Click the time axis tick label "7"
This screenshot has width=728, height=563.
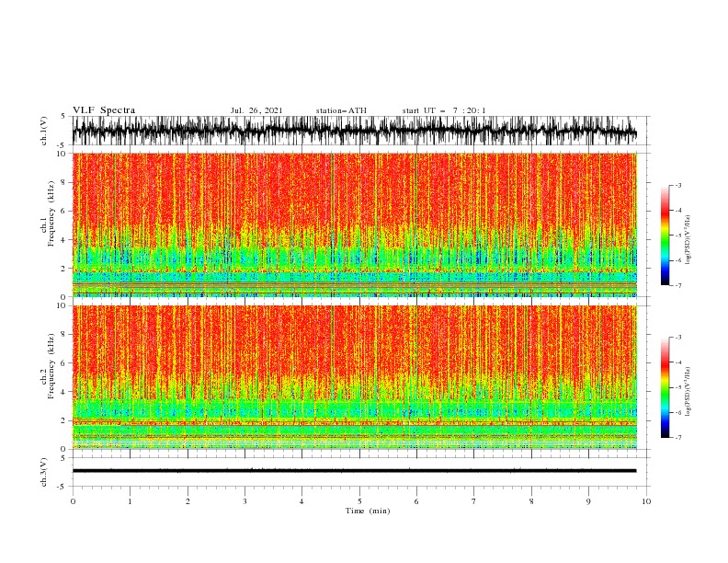click(x=474, y=501)
